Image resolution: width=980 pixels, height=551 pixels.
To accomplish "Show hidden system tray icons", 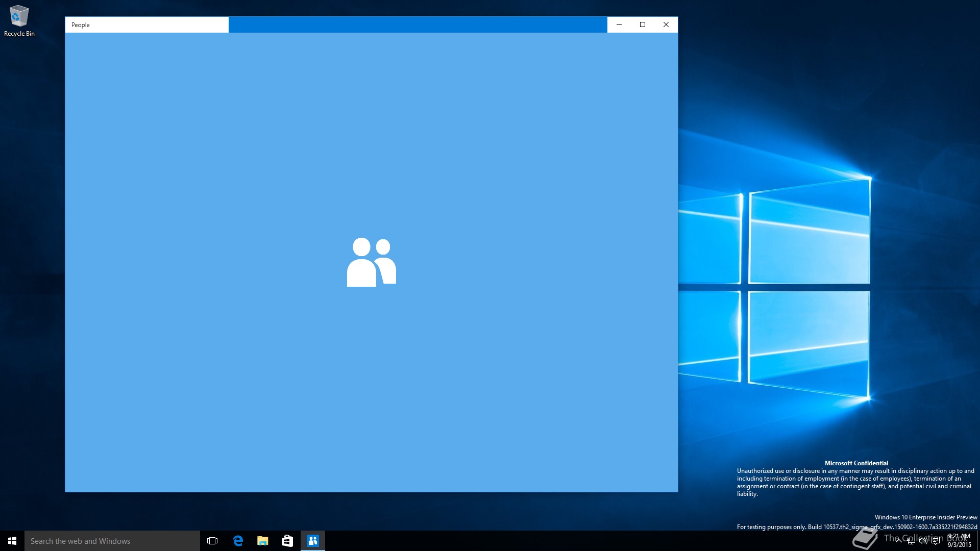I will tap(898, 541).
